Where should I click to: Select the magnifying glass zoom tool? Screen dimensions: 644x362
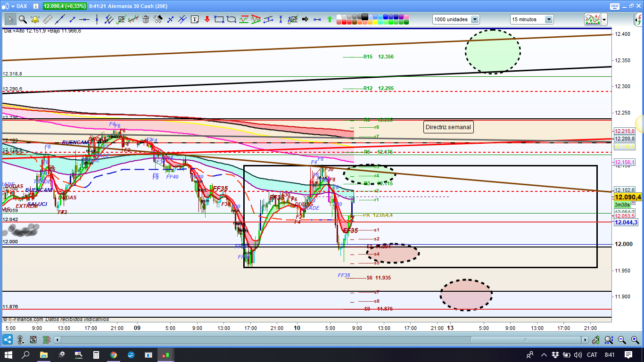click(x=23, y=19)
